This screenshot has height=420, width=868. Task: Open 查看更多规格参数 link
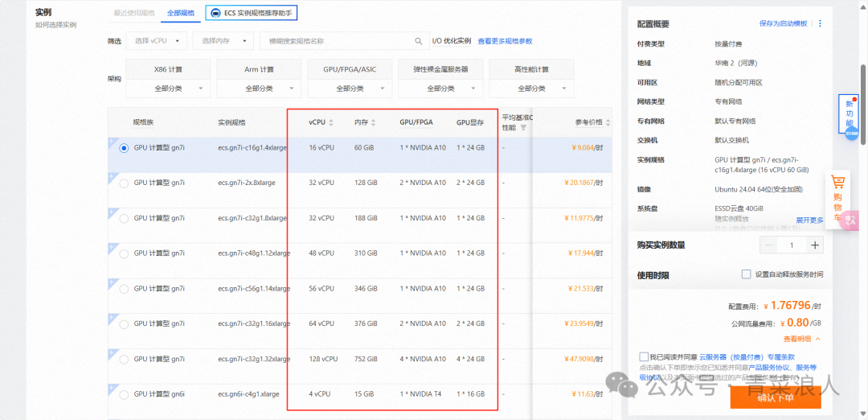pyautogui.click(x=505, y=41)
